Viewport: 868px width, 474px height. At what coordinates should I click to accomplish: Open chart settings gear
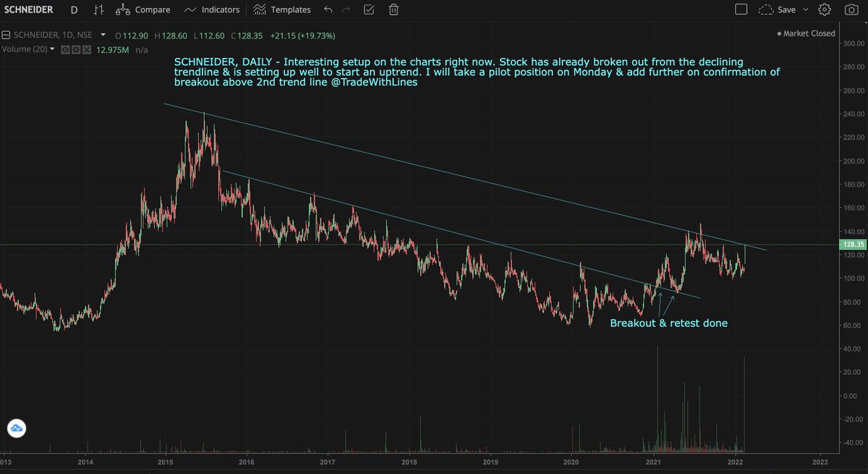click(824, 10)
